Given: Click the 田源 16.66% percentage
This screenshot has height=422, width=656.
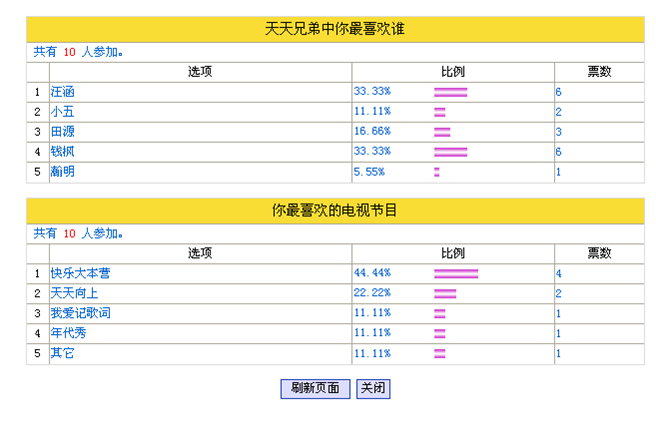Looking at the screenshot, I should [372, 132].
